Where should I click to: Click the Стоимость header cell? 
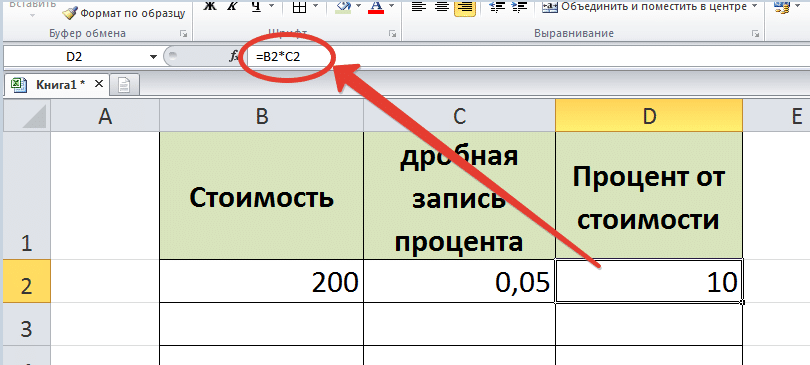tap(262, 196)
